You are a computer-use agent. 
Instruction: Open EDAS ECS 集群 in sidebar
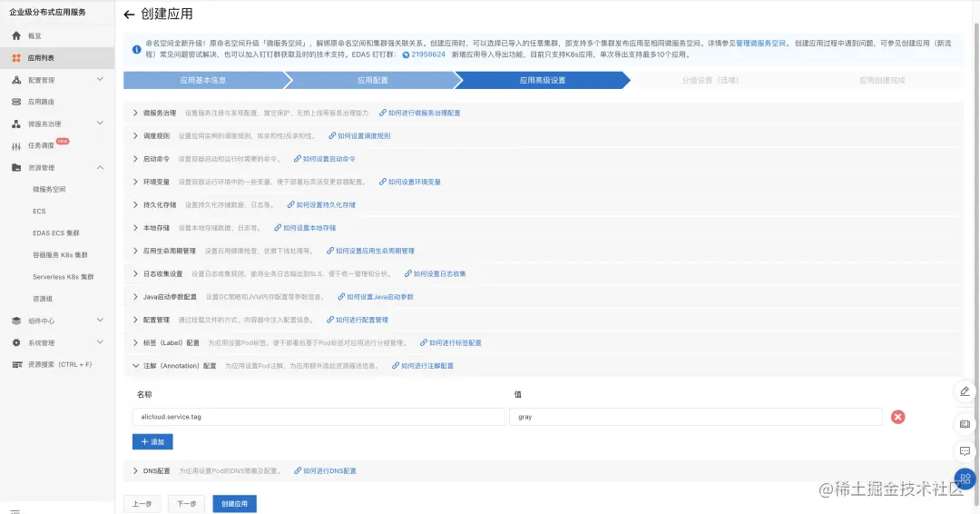pos(56,233)
